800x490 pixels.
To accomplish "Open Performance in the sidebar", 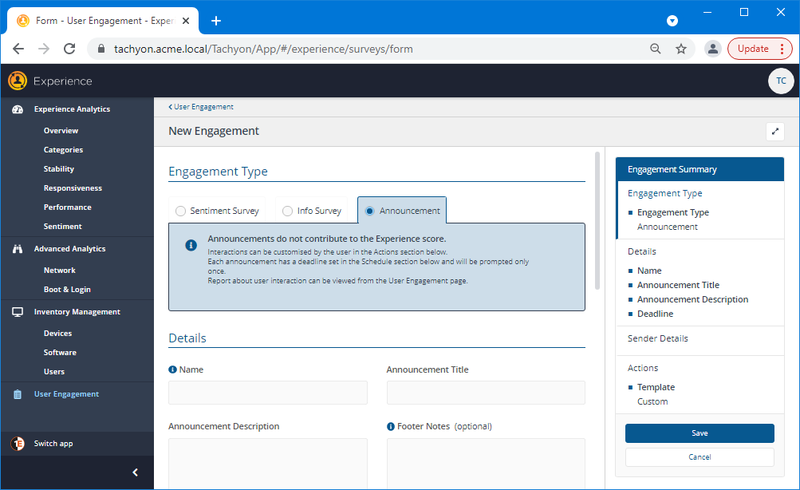I will (x=67, y=207).
